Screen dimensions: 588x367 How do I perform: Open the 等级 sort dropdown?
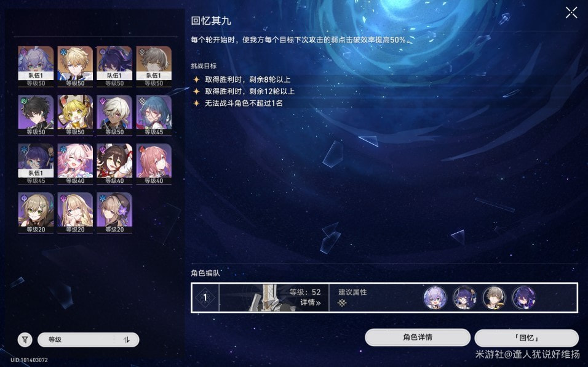(x=76, y=340)
